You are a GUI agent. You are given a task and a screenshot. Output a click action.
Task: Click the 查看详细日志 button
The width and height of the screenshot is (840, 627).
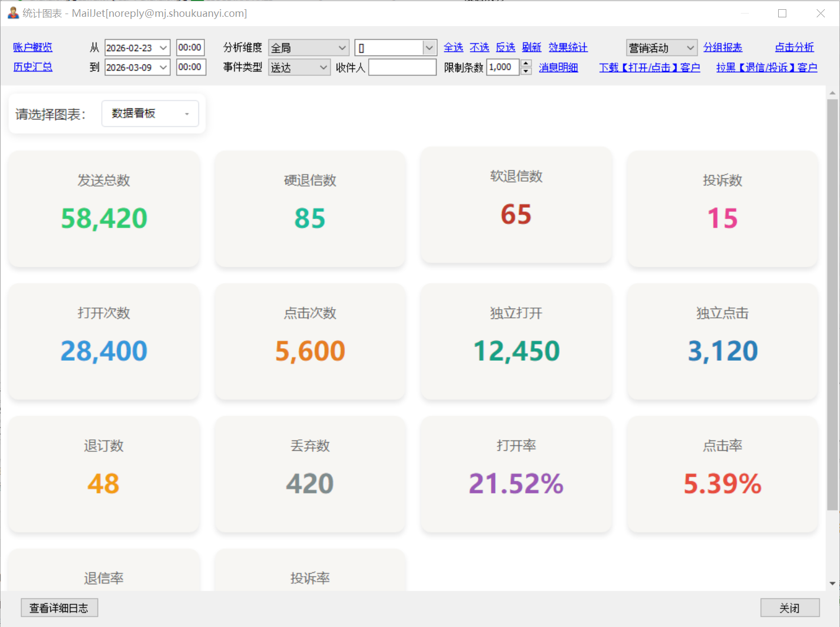pyautogui.click(x=59, y=608)
